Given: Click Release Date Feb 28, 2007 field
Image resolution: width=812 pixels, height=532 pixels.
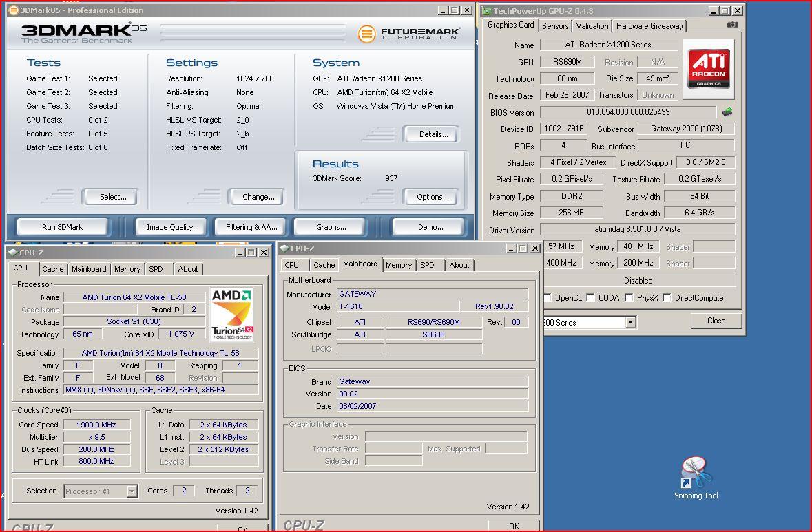Looking at the screenshot, I should 567,95.
